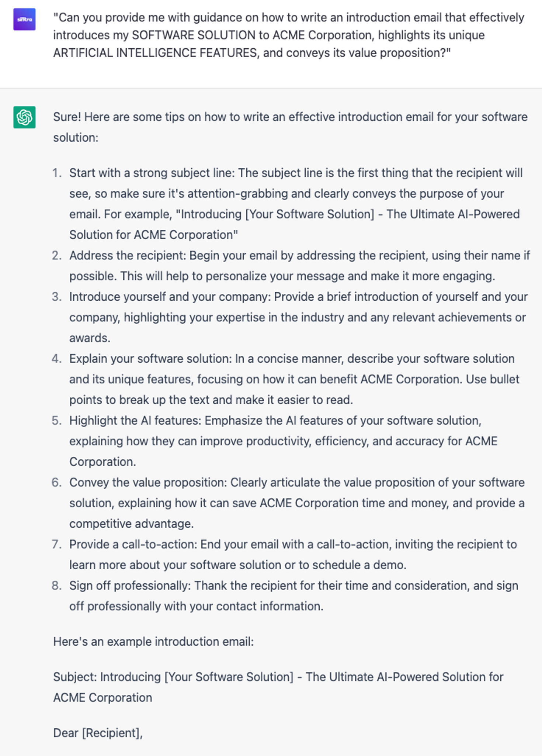This screenshot has height=756, width=542.
Task: Click the green ChatGPT logo icon
Action: [24, 117]
